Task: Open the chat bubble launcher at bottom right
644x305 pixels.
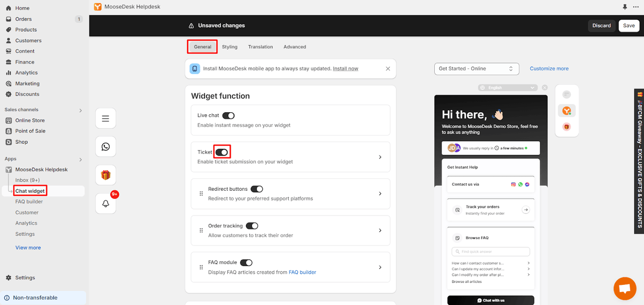Action: 624,288
